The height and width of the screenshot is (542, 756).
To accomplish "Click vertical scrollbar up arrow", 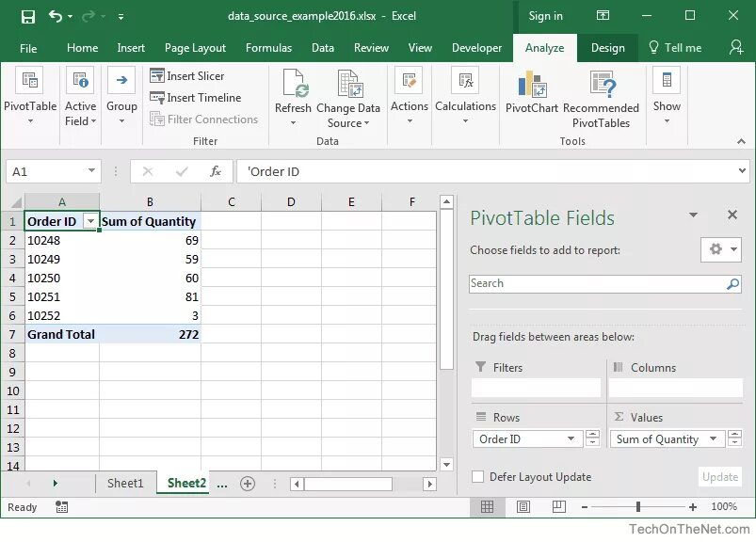I will (446, 202).
